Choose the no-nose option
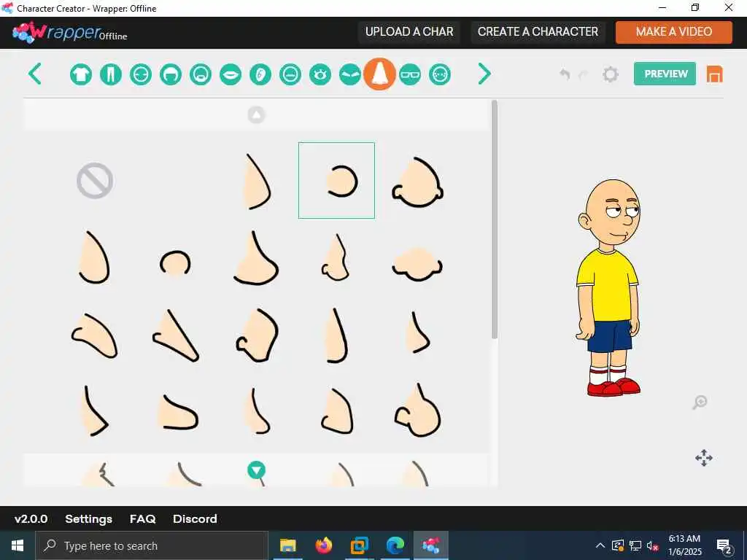Screen dimensions: 747x560 [95, 181]
